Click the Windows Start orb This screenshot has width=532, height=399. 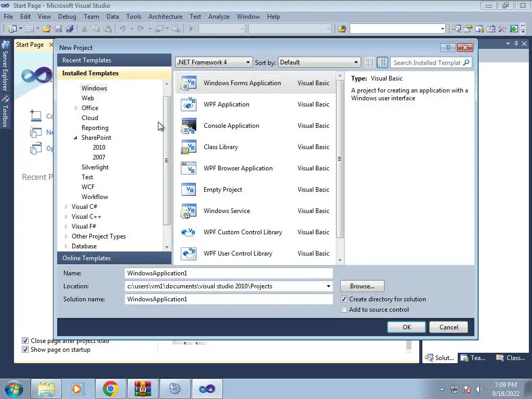14,389
